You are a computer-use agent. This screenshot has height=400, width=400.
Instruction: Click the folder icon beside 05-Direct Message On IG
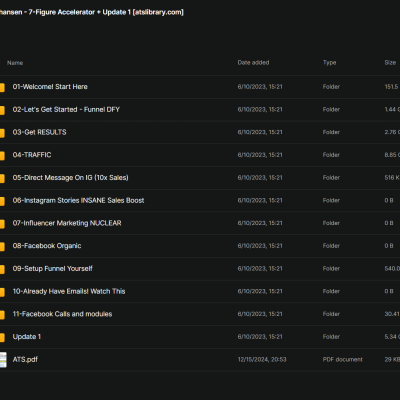[x=2, y=178]
